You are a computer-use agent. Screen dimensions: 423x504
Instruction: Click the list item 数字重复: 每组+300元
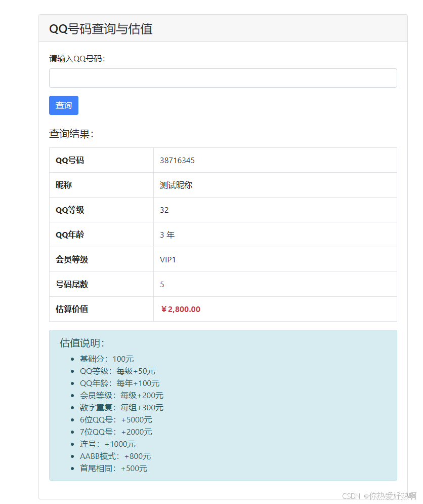[122, 408]
